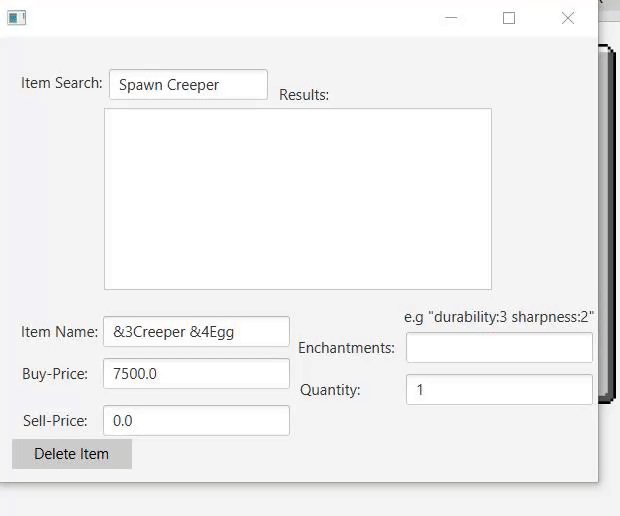This screenshot has height=516, width=620.
Task: Edit the Item Name field with &3Creeper &4Egg
Action: point(196,332)
